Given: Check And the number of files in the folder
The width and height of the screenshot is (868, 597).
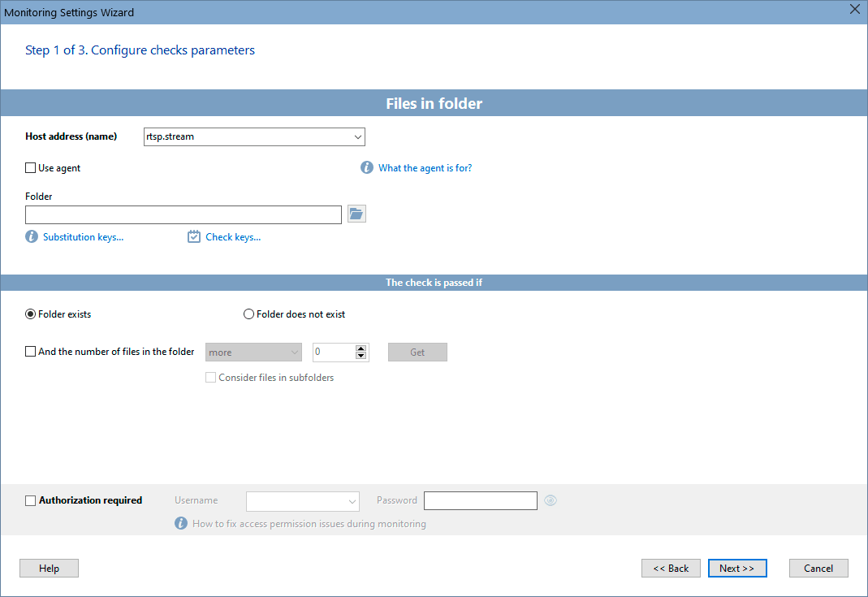Looking at the screenshot, I should pos(30,351).
